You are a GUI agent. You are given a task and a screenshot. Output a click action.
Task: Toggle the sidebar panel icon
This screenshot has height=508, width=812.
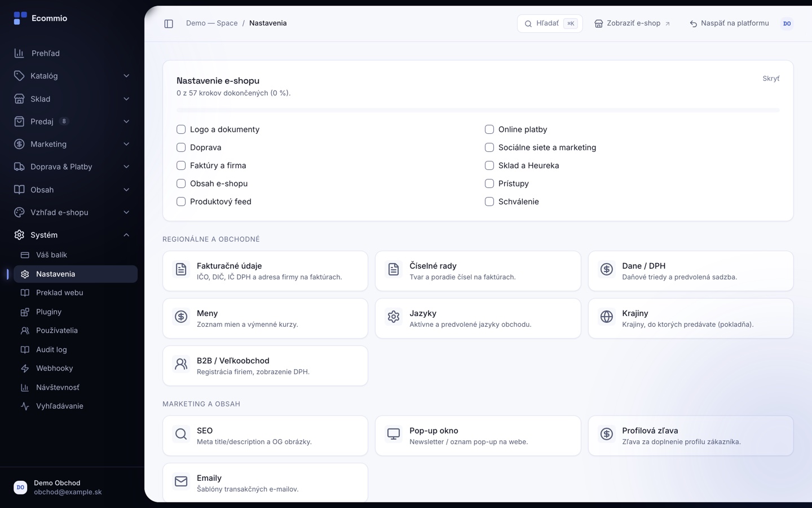[x=169, y=24]
